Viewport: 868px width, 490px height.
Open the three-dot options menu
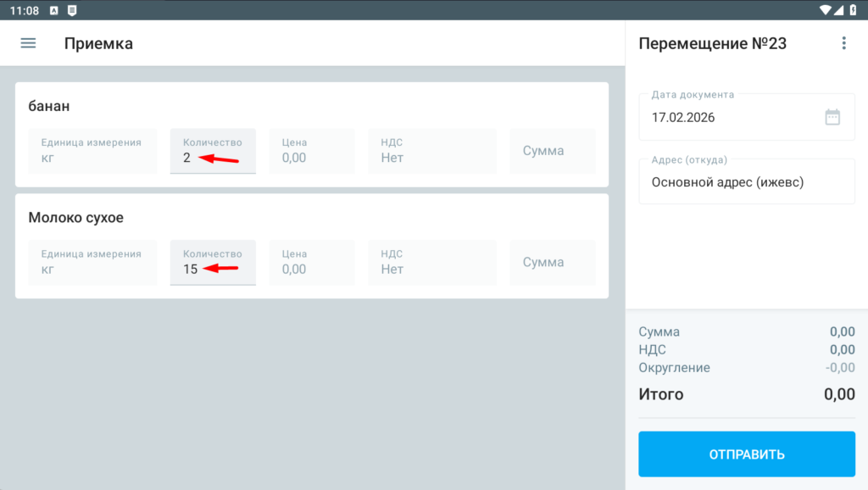(843, 43)
